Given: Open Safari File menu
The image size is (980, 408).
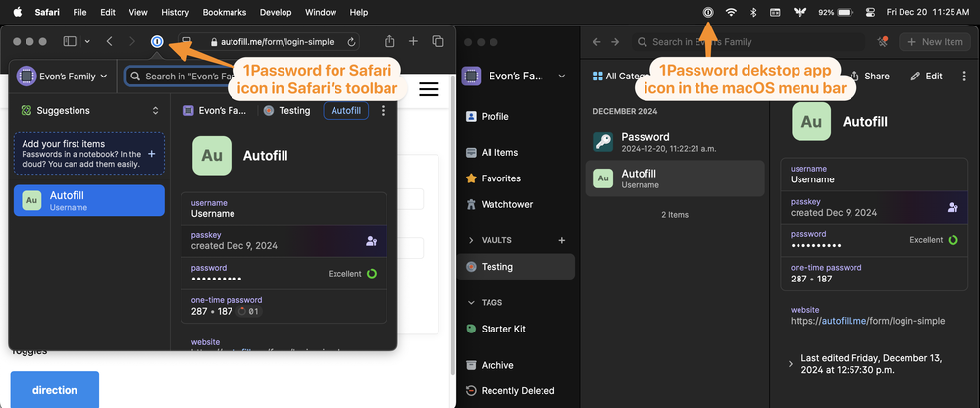Looking at the screenshot, I should 80,12.
